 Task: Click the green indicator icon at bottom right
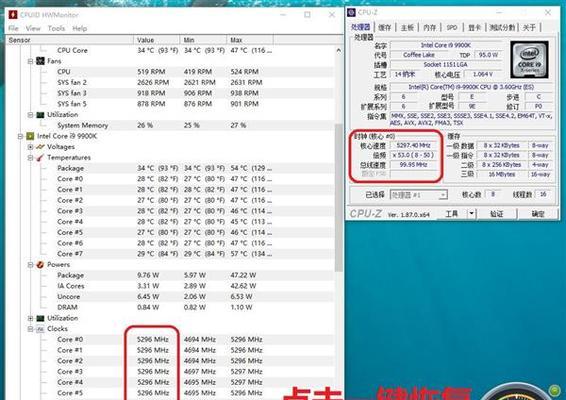coord(554,390)
